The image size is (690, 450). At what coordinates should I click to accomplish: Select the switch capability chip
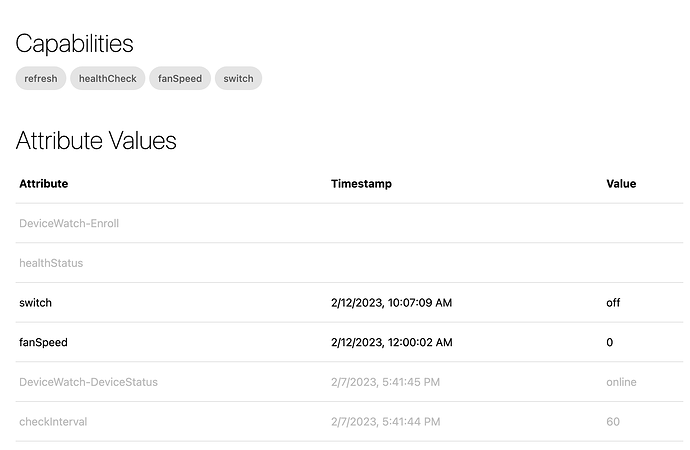click(x=238, y=79)
